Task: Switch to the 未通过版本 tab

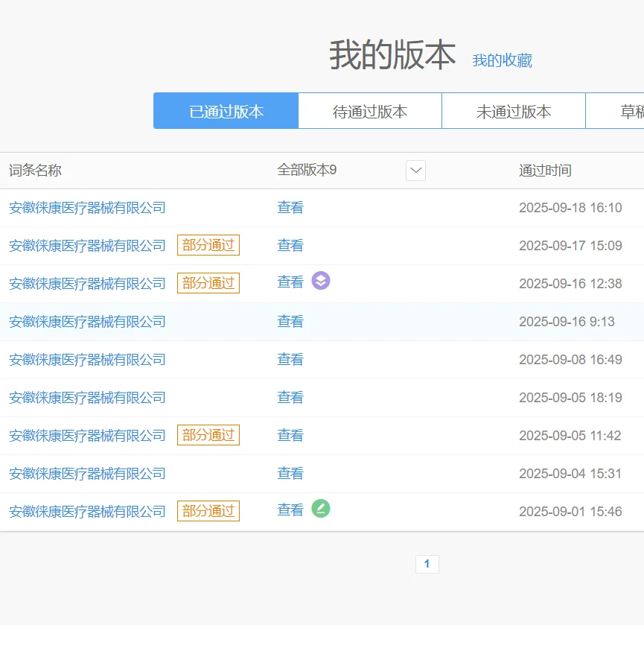Action: click(513, 110)
